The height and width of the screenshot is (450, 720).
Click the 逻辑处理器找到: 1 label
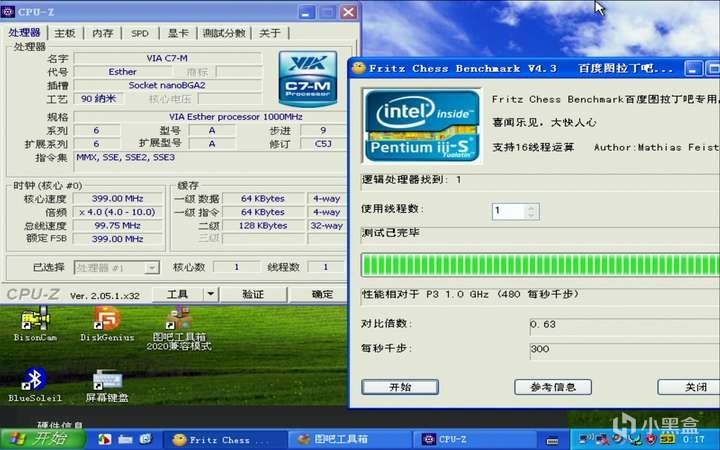(x=411, y=180)
